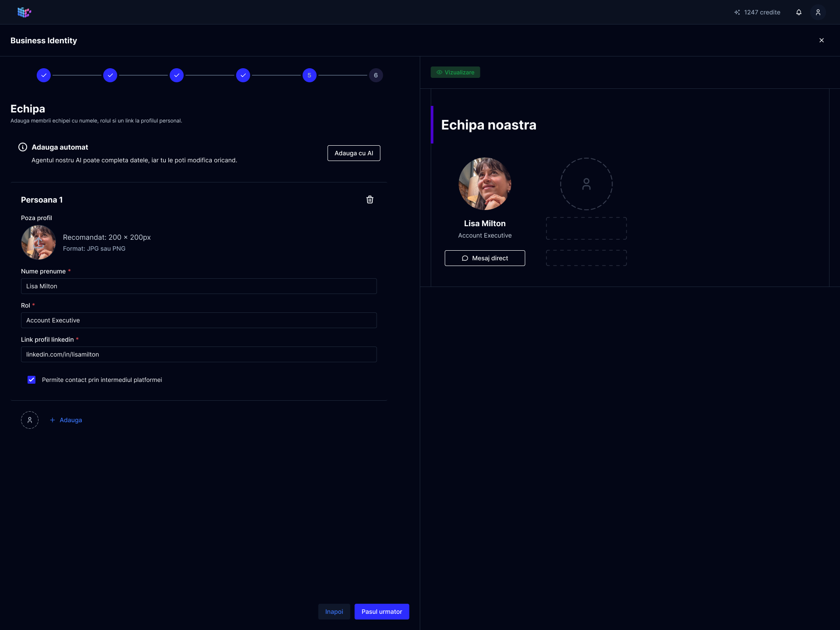Click the 1247 credite label
840x630 pixels.
762,12
